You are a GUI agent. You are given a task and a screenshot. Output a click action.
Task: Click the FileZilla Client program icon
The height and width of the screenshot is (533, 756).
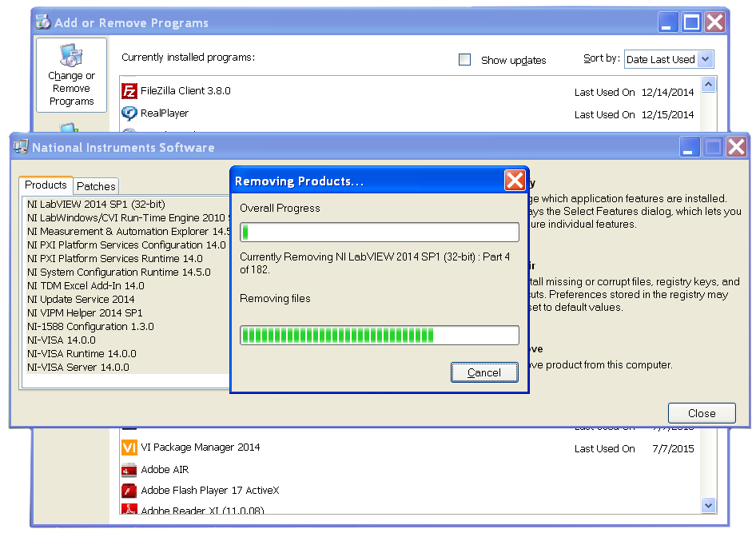(129, 91)
